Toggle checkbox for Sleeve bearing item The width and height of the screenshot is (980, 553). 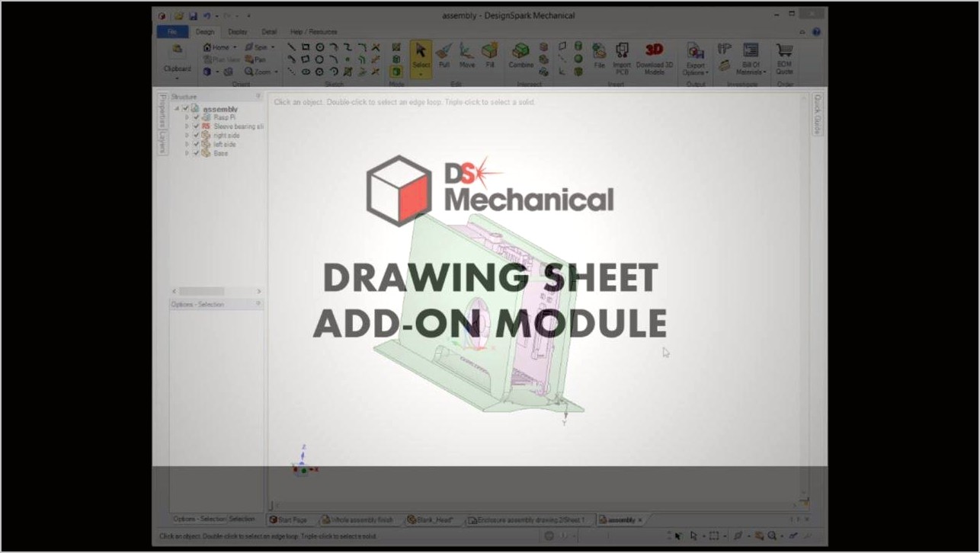tap(196, 126)
